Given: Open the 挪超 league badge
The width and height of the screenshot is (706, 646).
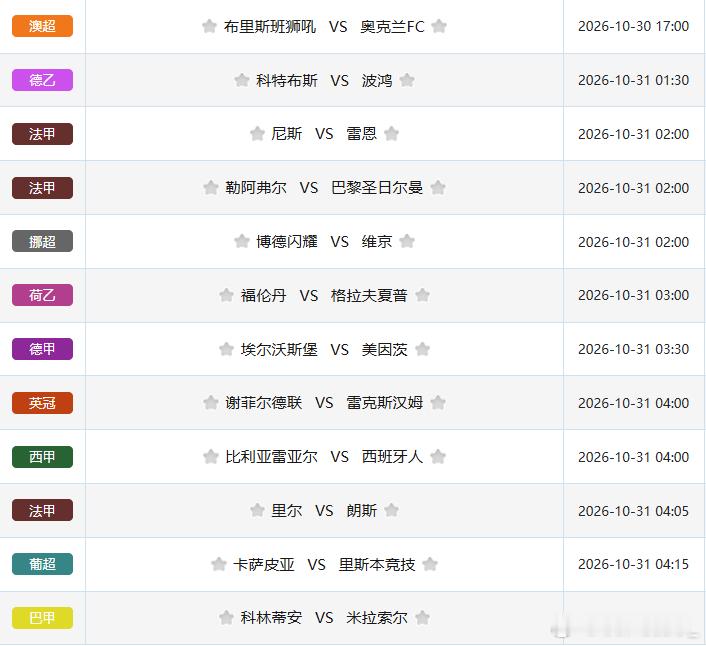Looking at the screenshot, I should tap(42, 241).
